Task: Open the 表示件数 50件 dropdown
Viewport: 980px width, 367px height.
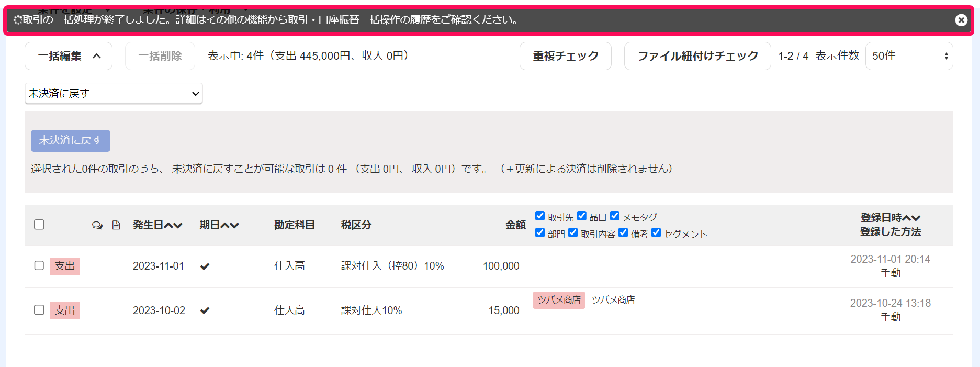Action: (x=909, y=56)
